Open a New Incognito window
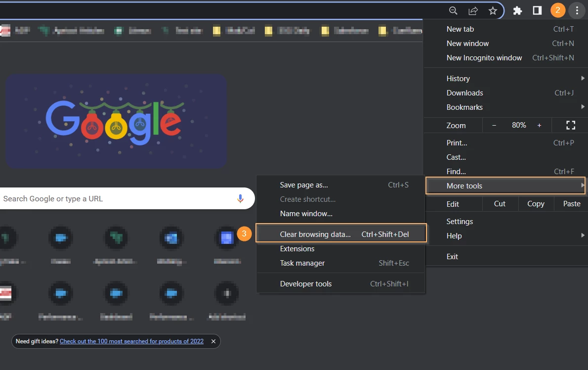Screen dimensions: 588x370 click(505, 57)
